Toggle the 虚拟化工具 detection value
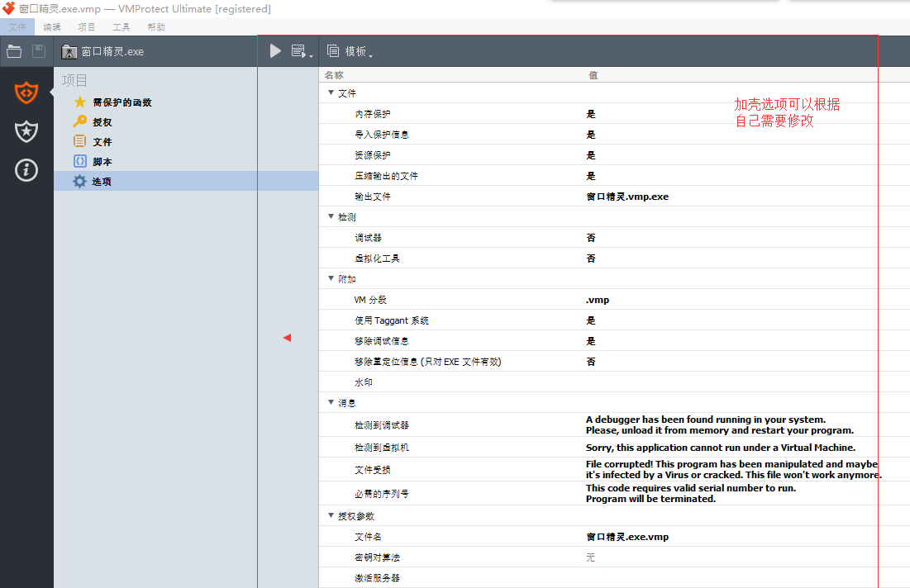 pos(591,258)
